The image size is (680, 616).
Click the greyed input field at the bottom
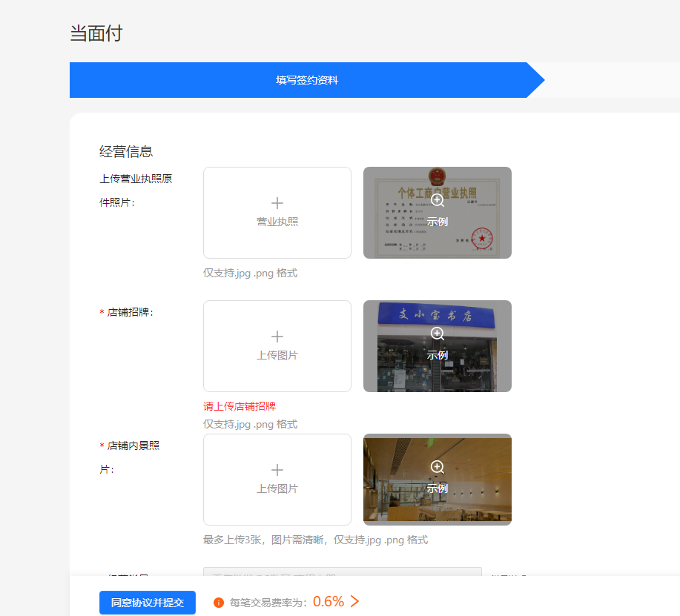tap(342, 572)
